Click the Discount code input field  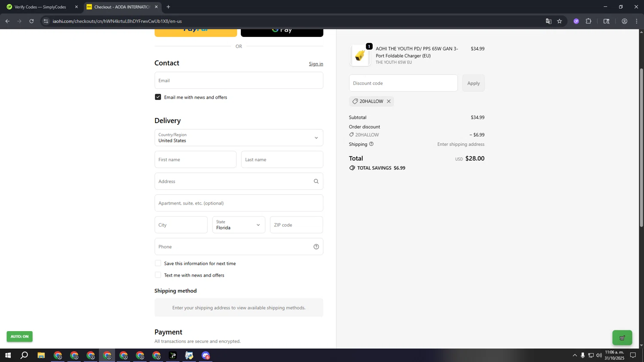(403, 83)
